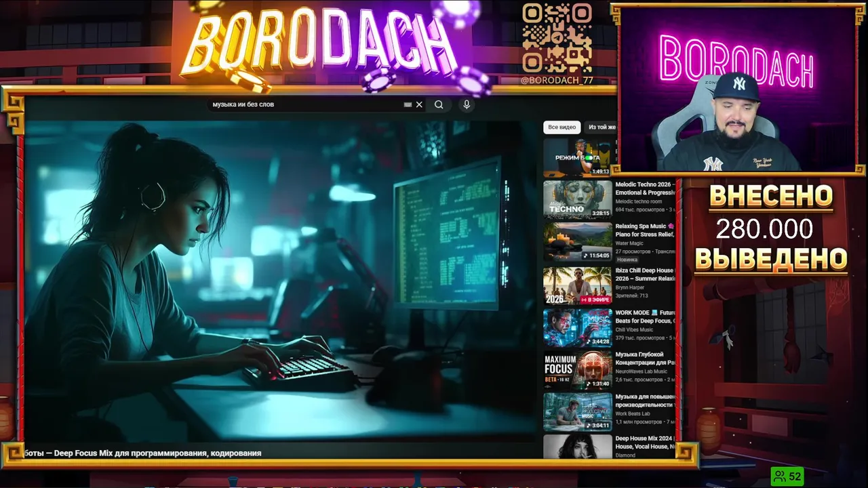This screenshot has width=868, height=488.
Task: Open the Ibiza Chill live stream thumbnail
Action: [577, 285]
